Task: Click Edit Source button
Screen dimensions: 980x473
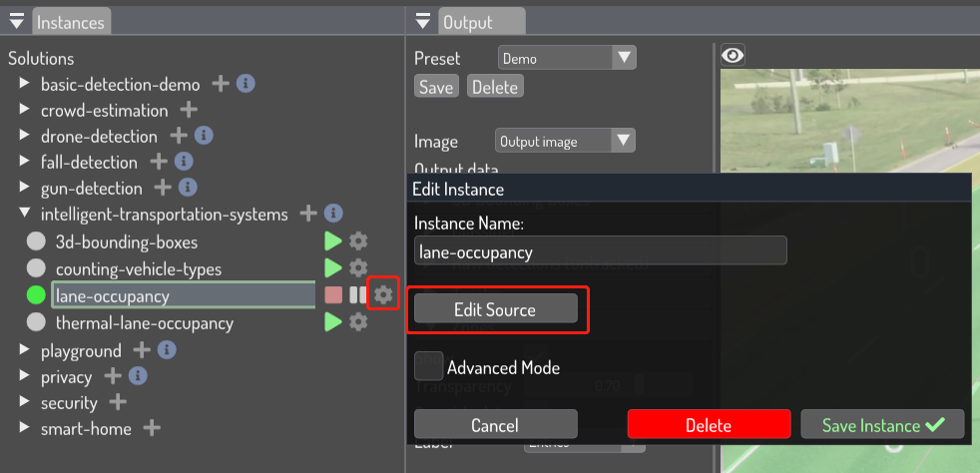Action: [496, 308]
